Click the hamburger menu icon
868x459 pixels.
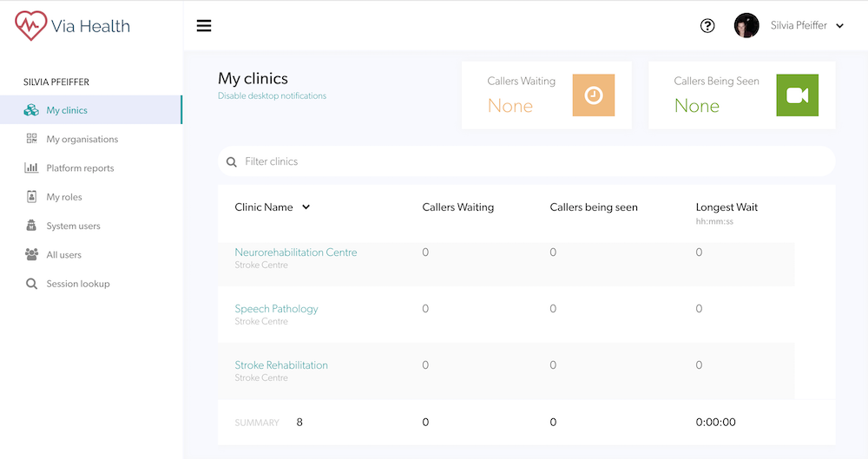click(x=204, y=26)
